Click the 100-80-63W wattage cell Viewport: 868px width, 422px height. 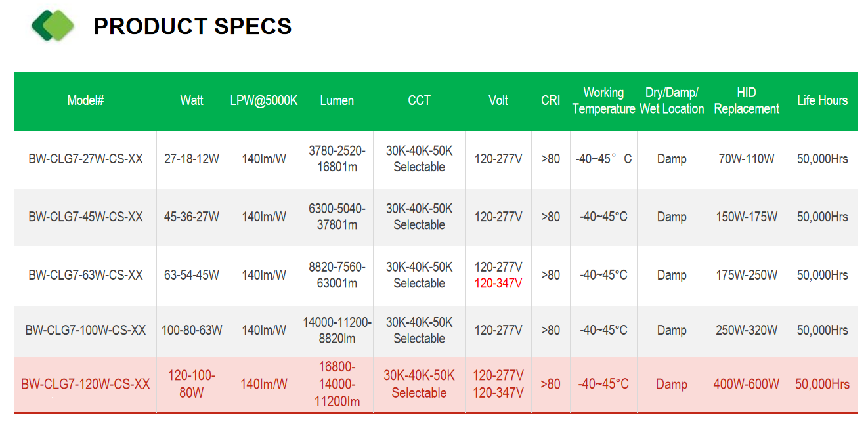tap(192, 330)
